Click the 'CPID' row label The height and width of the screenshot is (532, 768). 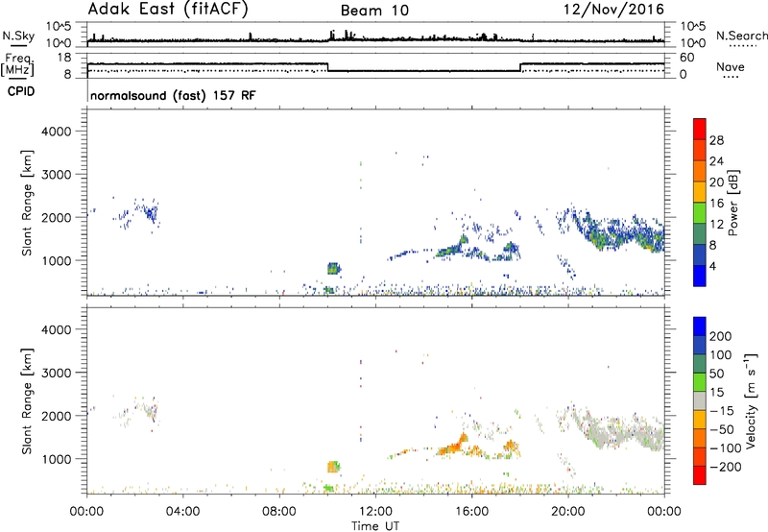pos(21,91)
